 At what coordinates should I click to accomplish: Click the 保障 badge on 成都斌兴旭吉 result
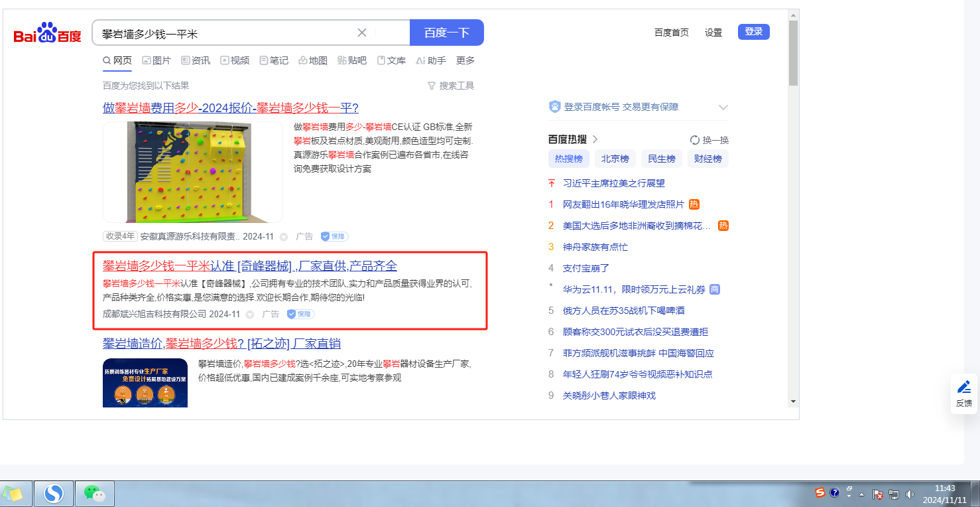(301, 314)
